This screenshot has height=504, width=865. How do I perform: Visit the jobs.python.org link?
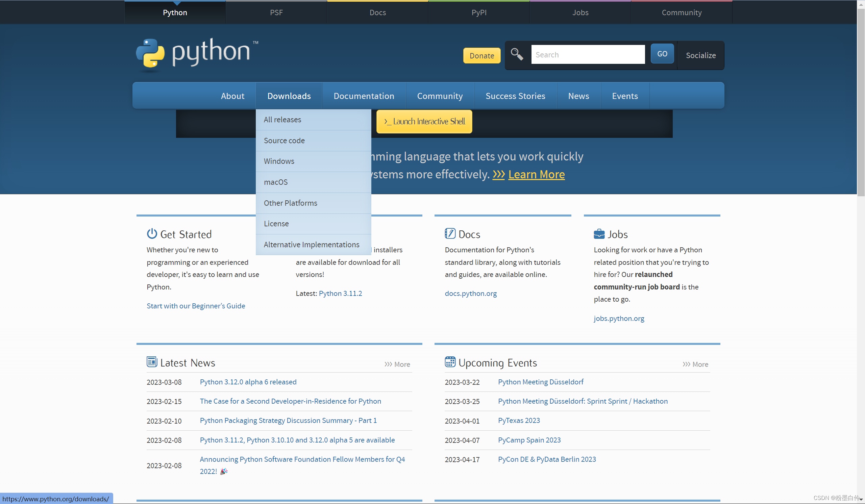[619, 319]
